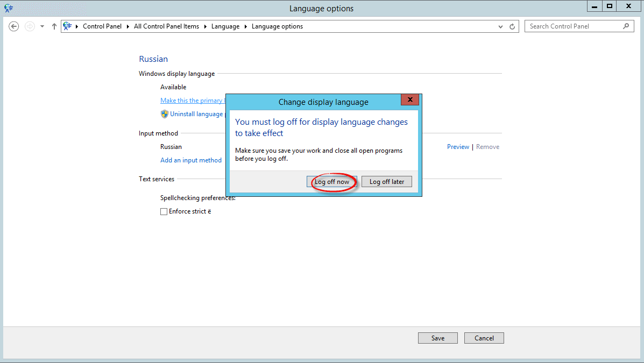Screen dimensions: 644x363
Task: Click the shield icon beside Uninstall language
Action: click(x=165, y=114)
